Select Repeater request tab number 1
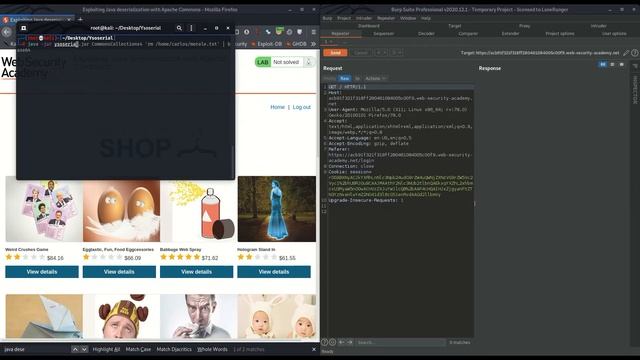640x360 pixels. coord(327,42)
